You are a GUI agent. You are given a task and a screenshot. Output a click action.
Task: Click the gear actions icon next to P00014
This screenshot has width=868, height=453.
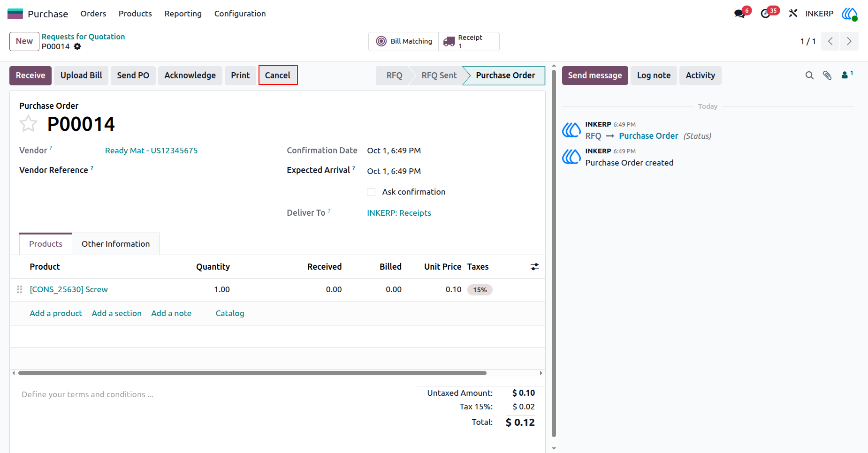[x=77, y=46]
